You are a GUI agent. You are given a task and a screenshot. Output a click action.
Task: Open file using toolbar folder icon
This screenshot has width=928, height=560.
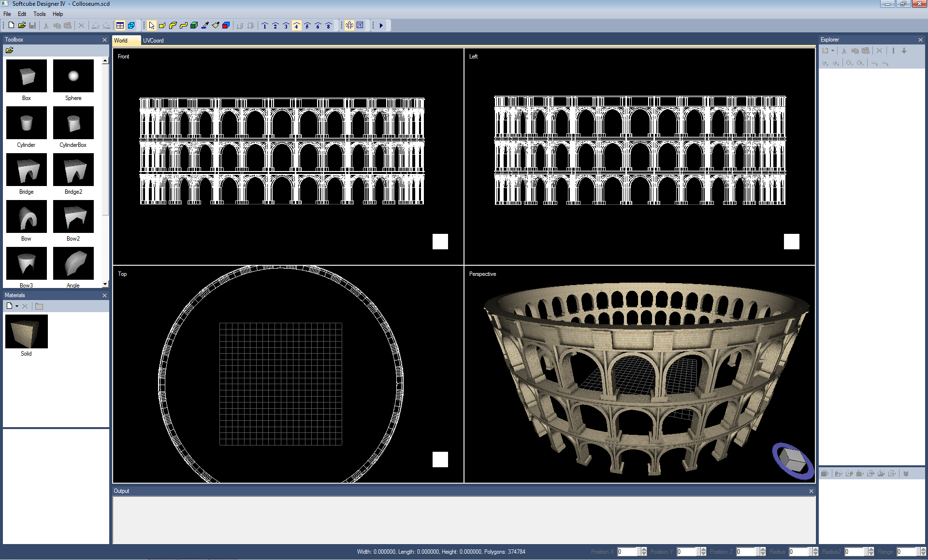click(x=22, y=26)
